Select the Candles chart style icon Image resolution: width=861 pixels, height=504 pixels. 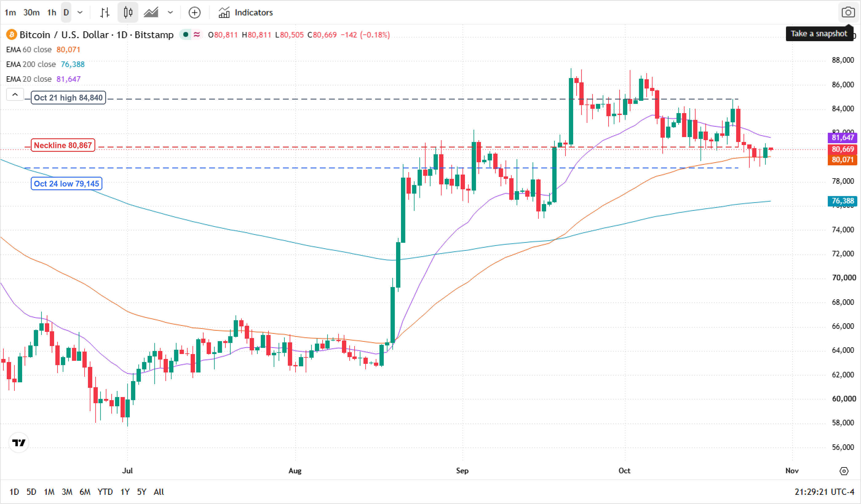coord(128,13)
